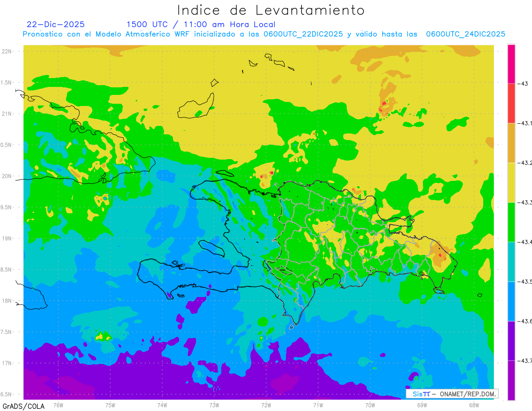Image resolution: width=532 pixels, height=411 pixels.
Task: Select the date text '22-Dic-2025'
Action: point(56,24)
